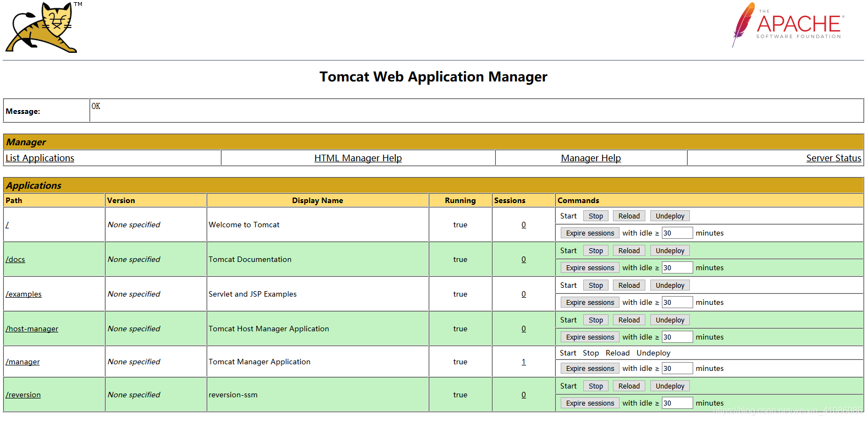Click the OK message text
The width and height of the screenshot is (868, 421).
tap(96, 106)
